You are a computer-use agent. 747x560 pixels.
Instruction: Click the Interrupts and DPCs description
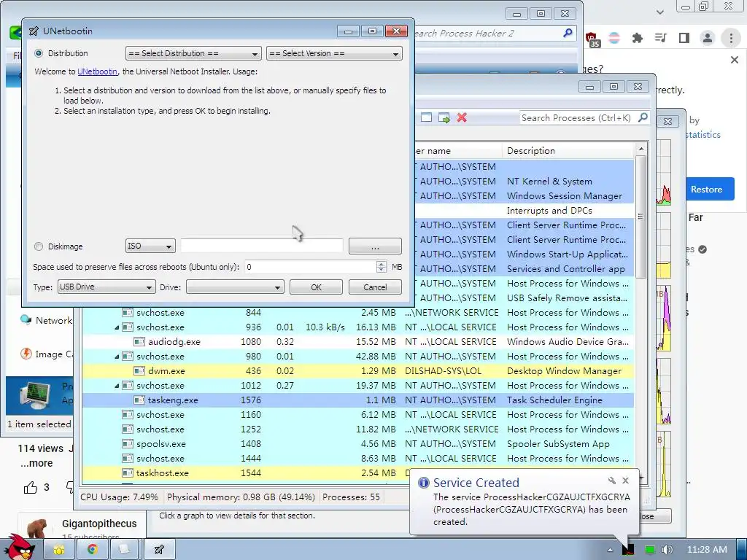(549, 211)
